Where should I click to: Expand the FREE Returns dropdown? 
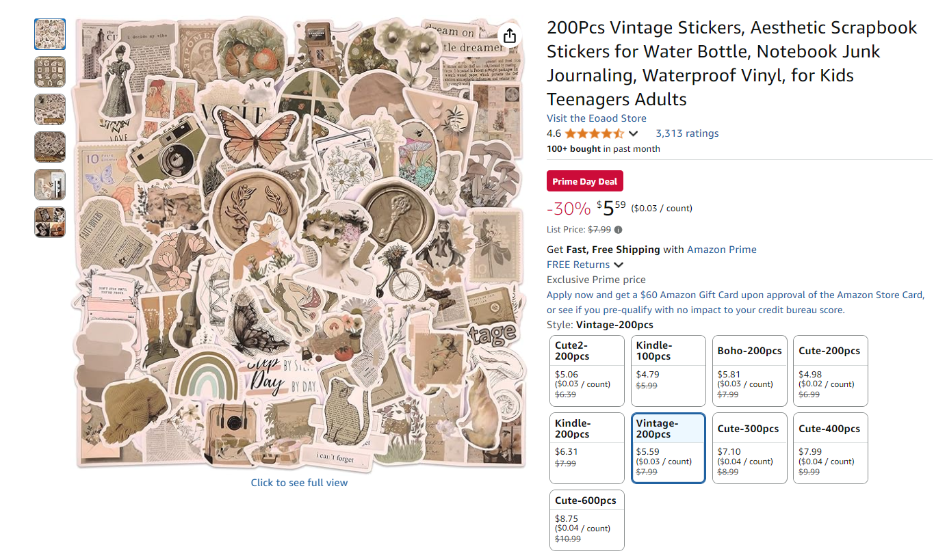[x=619, y=265]
